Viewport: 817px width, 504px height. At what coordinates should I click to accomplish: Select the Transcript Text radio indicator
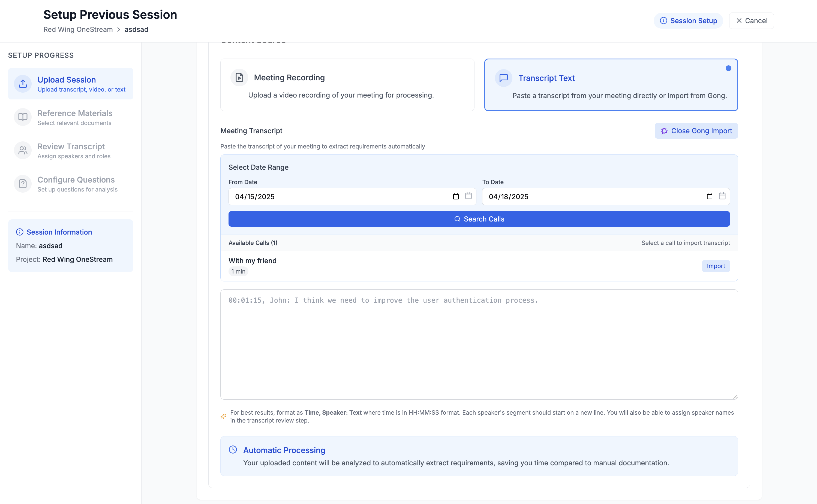pyautogui.click(x=728, y=68)
